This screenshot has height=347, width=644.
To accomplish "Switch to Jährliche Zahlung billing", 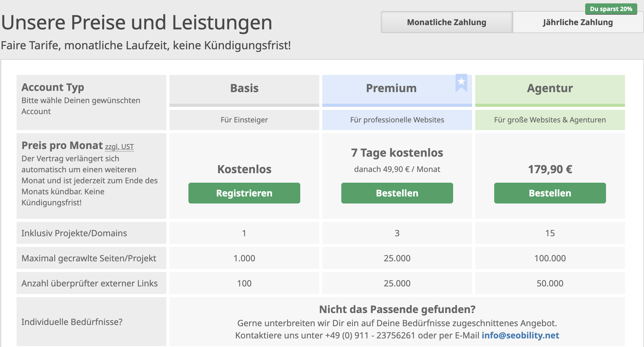I will coord(578,22).
